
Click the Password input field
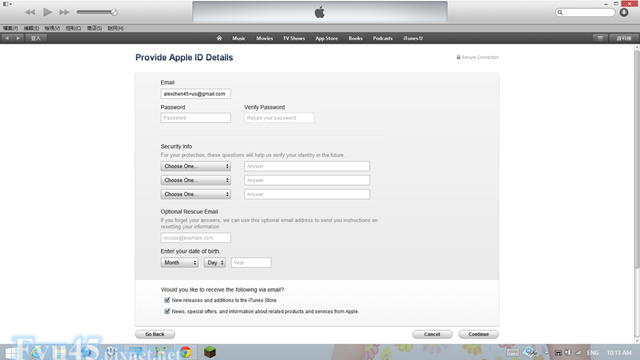[196, 118]
